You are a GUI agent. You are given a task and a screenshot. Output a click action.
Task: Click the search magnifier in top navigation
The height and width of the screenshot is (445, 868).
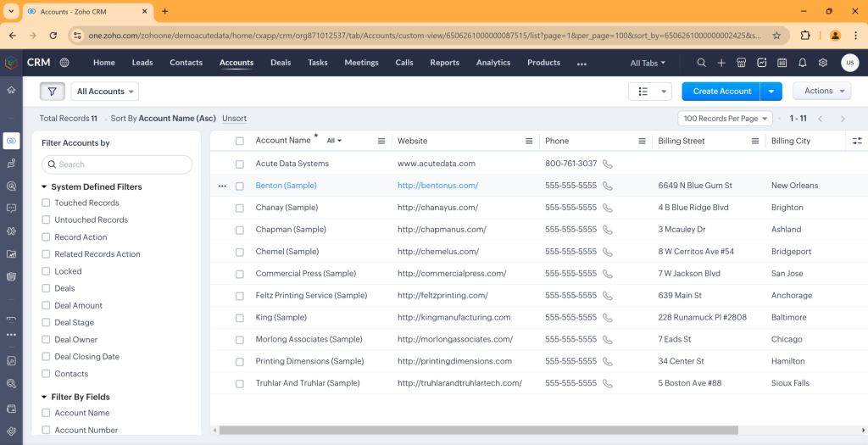pos(701,63)
